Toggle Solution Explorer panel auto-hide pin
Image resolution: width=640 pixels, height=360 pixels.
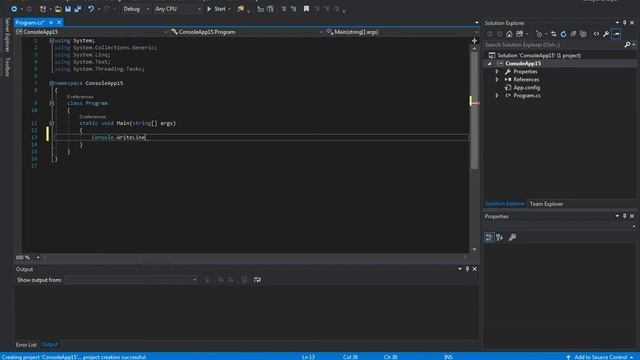pyautogui.click(x=624, y=23)
